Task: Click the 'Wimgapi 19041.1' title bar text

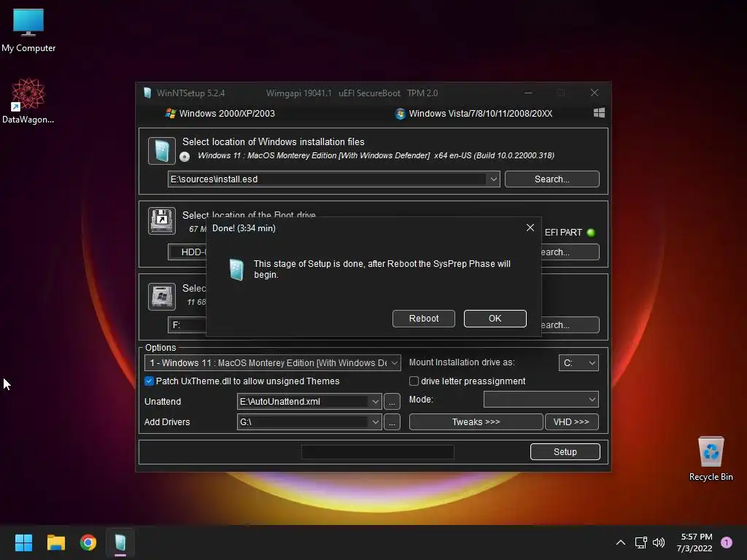Action: coord(298,93)
